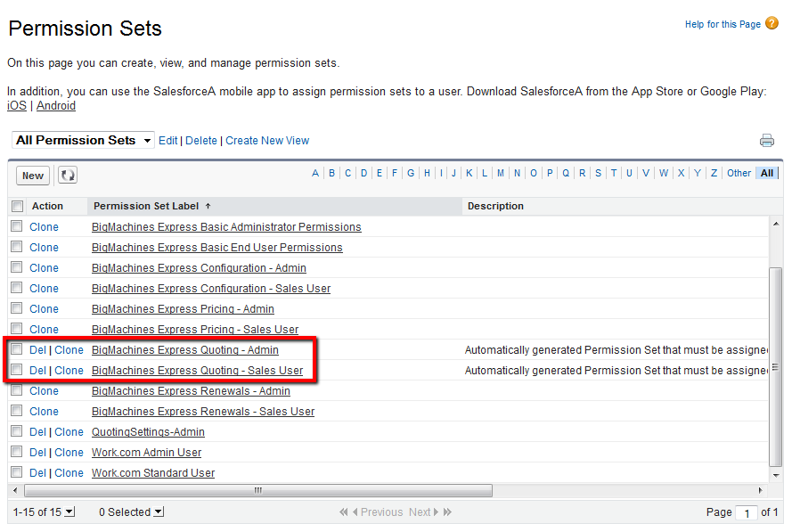This screenshot has height=532, width=792.
Task: Select the Other alphabet filter
Action: pos(739,174)
